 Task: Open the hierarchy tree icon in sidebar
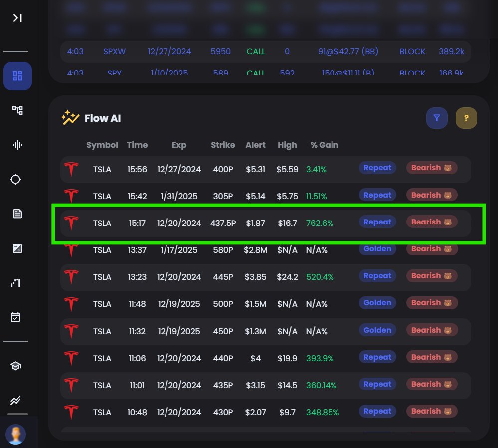tap(17, 110)
